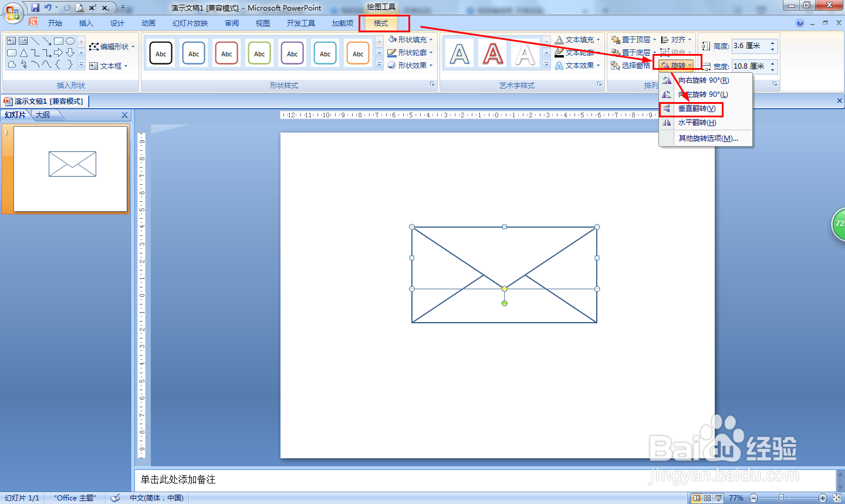The width and height of the screenshot is (845, 504).
Task: Choose the rectangle shape in the gallery
Action: [59, 41]
